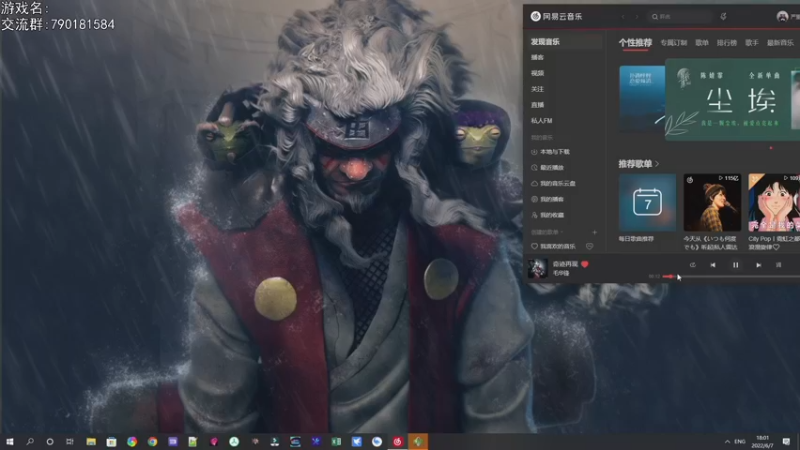
Task: Open 直播 in the sidebar
Action: click(537, 105)
